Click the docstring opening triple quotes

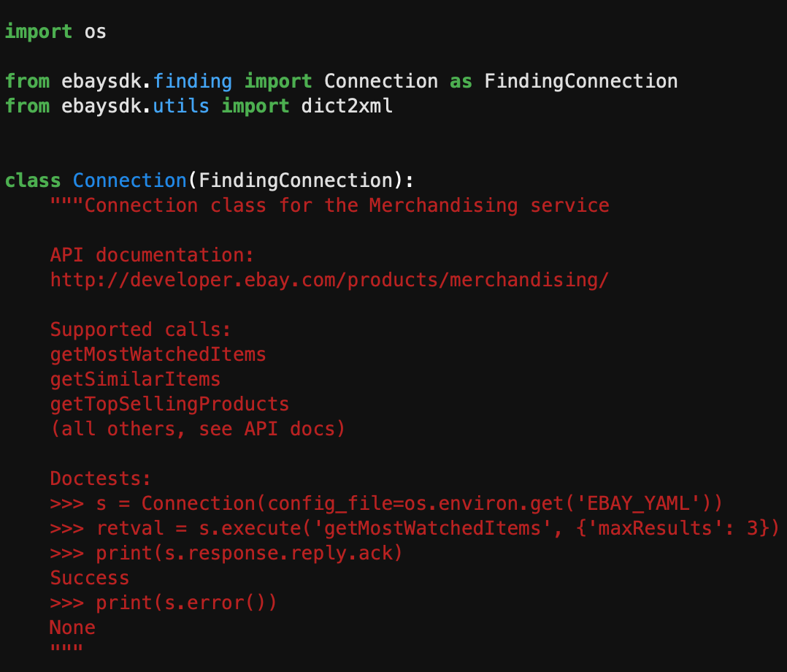click(66, 205)
